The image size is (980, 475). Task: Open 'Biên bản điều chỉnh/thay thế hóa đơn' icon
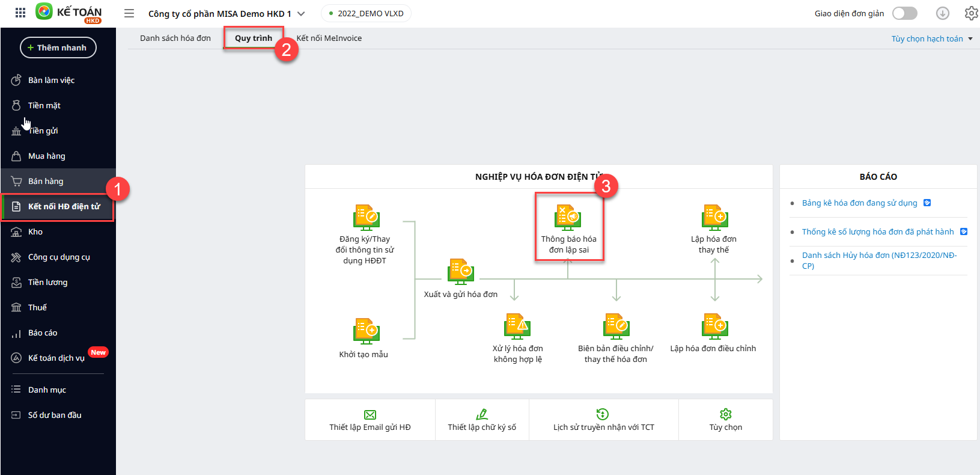pos(616,326)
